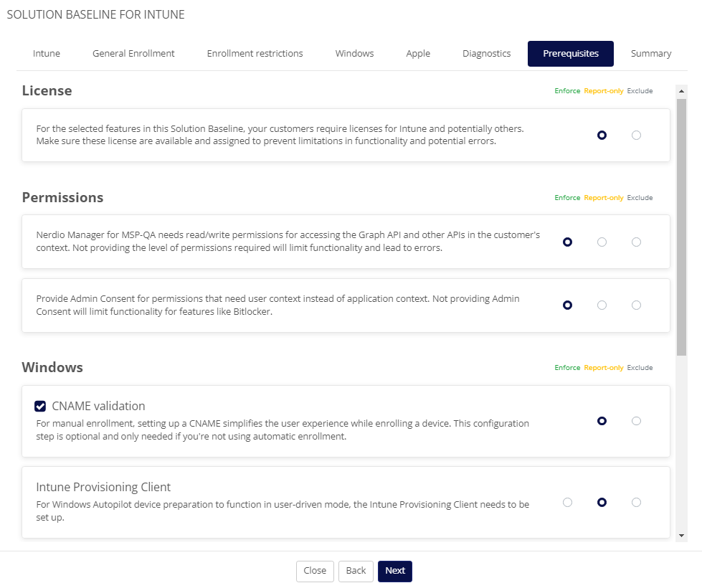Choose Exclude for Admin Consent permissions
The width and height of the screenshot is (702, 588).
point(636,305)
